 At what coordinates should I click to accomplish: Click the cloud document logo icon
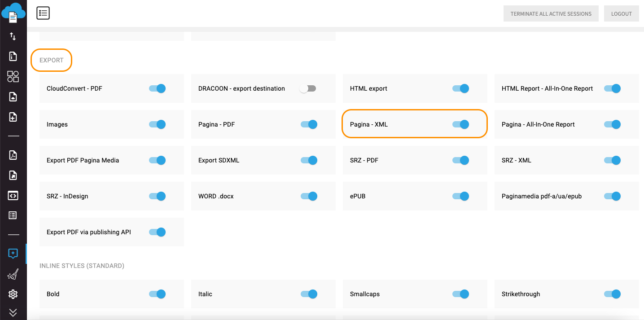coord(13,12)
